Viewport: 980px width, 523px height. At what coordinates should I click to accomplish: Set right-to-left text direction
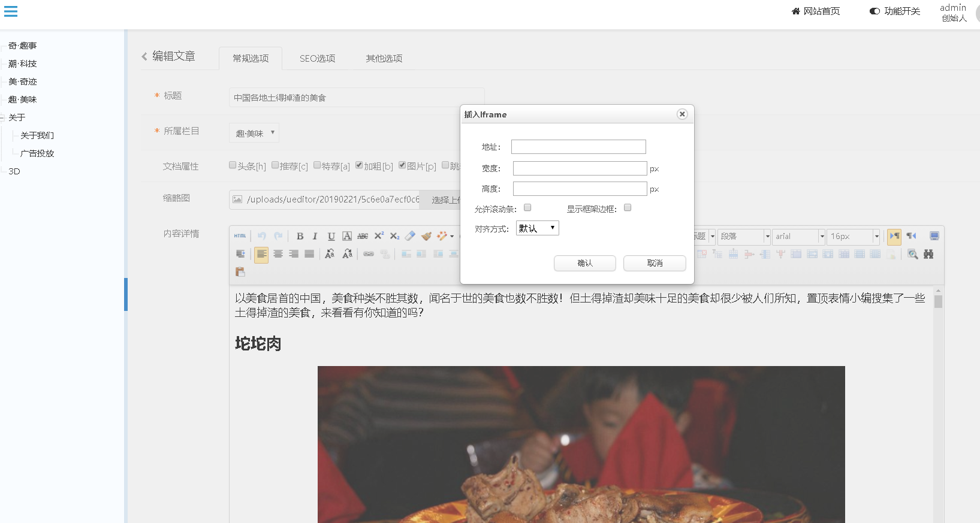[911, 236]
